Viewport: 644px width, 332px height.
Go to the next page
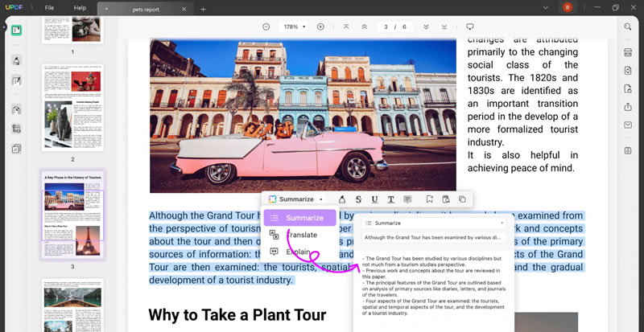(x=426, y=27)
